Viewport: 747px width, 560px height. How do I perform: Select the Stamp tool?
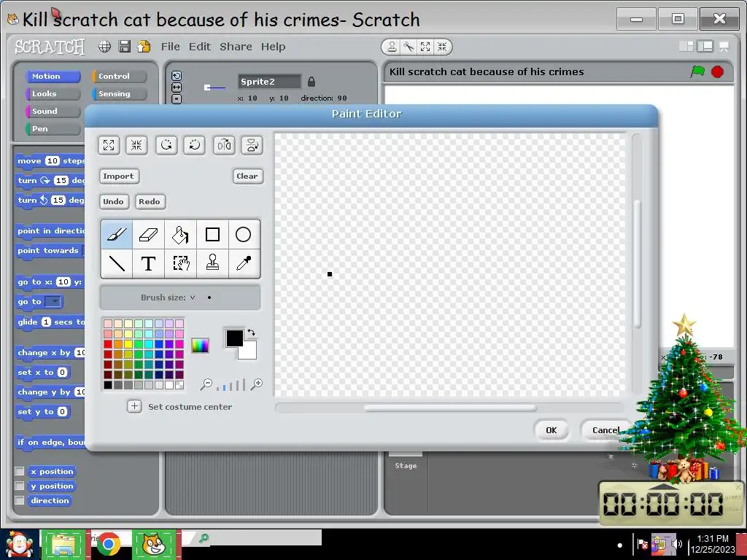tap(212, 262)
